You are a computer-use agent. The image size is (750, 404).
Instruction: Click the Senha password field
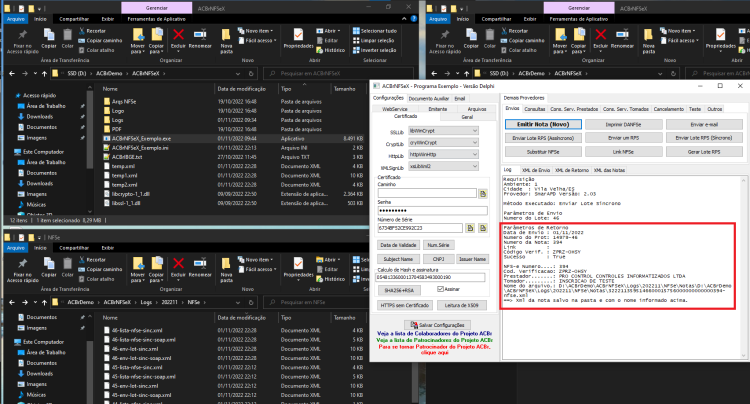click(432, 210)
